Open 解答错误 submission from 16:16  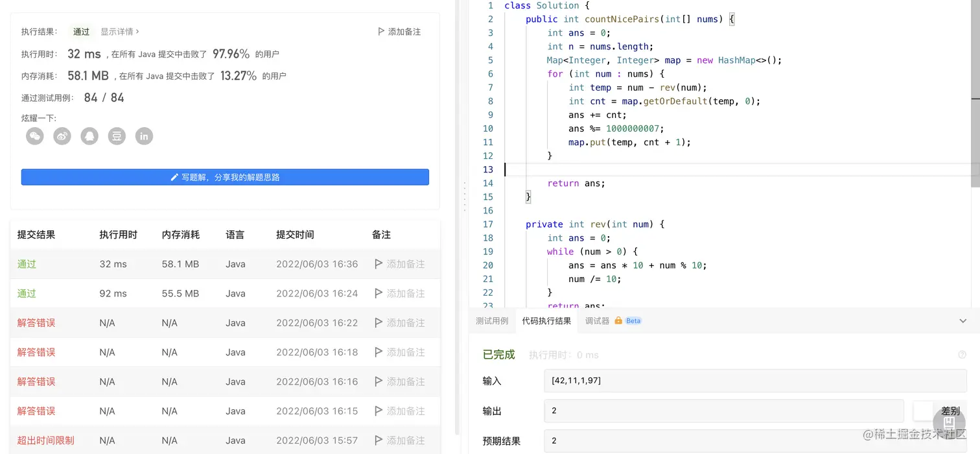point(36,381)
